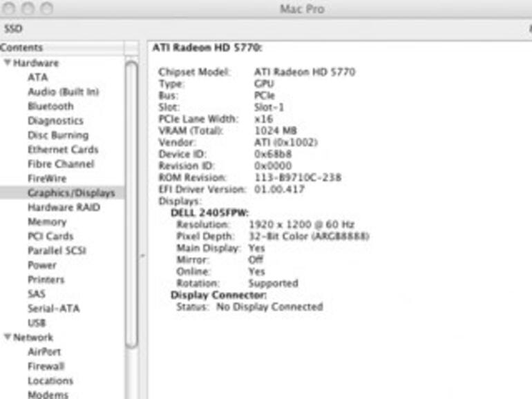Click Pixel Depth value 32-Bit Color
This screenshot has height=399, width=532.
pyautogui.click(x=309, y=236)
